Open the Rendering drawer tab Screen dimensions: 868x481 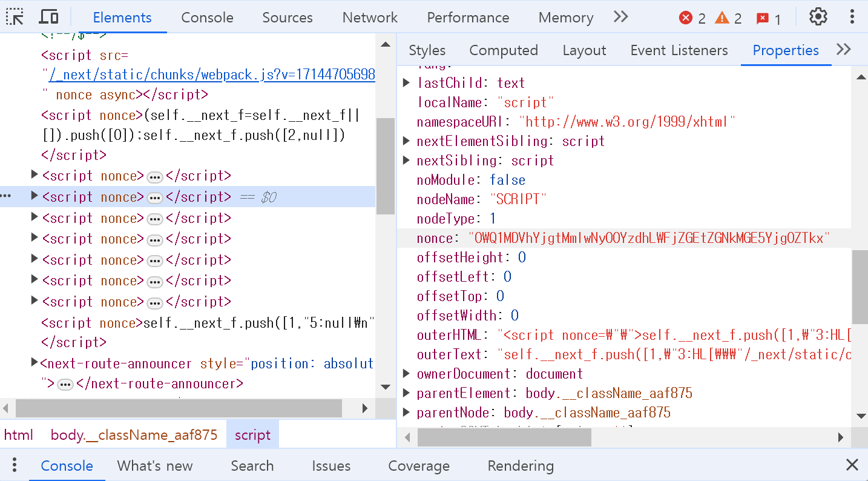[x=520, y=465]
